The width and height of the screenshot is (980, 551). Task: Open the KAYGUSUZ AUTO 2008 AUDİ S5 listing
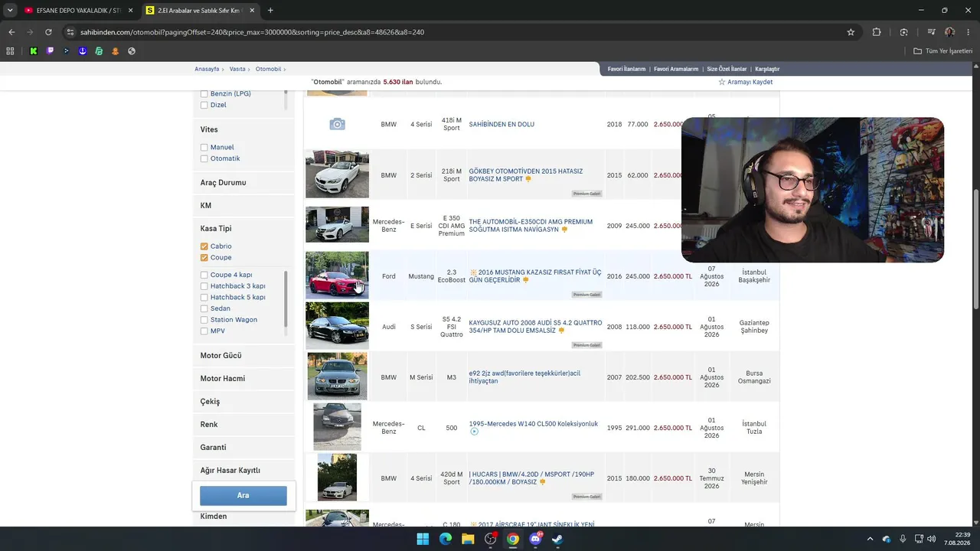tap(535, 327)
